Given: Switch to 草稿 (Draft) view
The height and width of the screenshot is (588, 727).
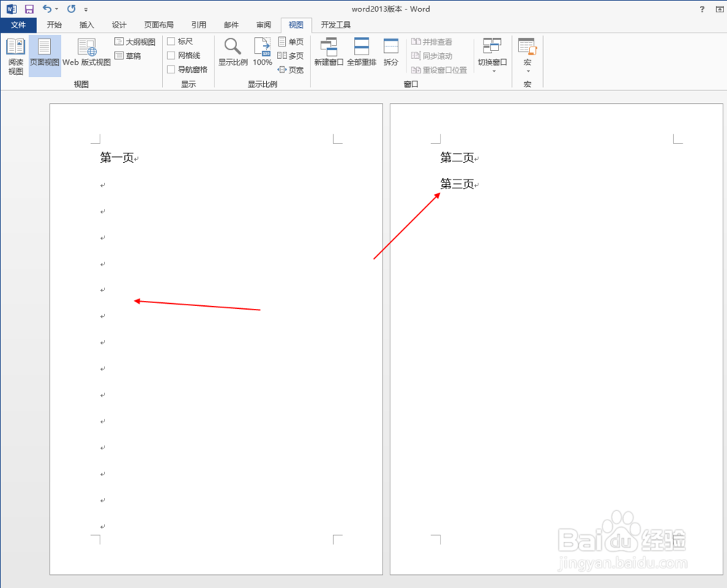Looking at the screenshot, I should pyautogui.click(x=129, y=55).
